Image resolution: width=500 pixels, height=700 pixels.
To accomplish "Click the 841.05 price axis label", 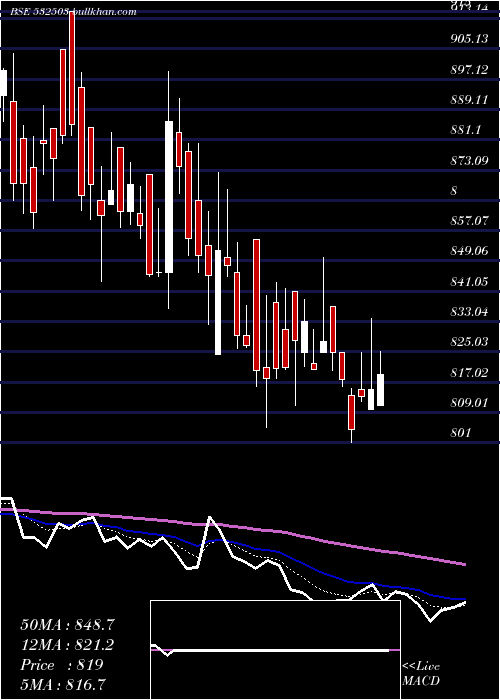I will click(x=469, y=282).
